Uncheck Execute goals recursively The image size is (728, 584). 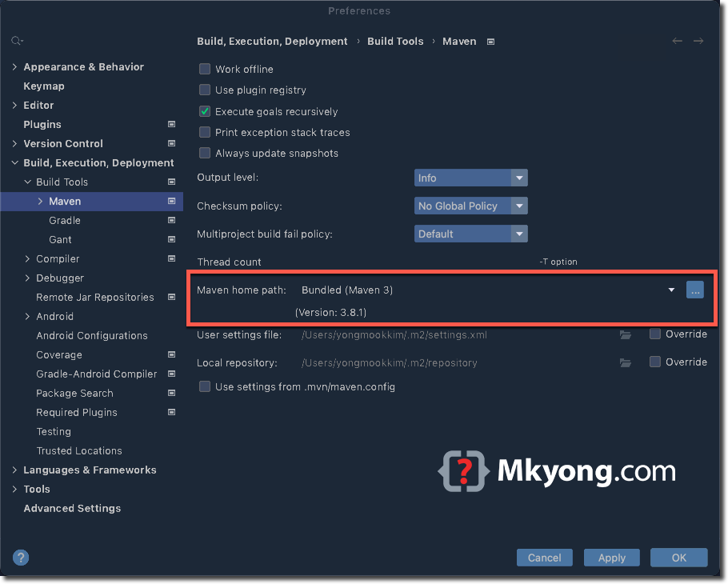[x=205, y=111]
